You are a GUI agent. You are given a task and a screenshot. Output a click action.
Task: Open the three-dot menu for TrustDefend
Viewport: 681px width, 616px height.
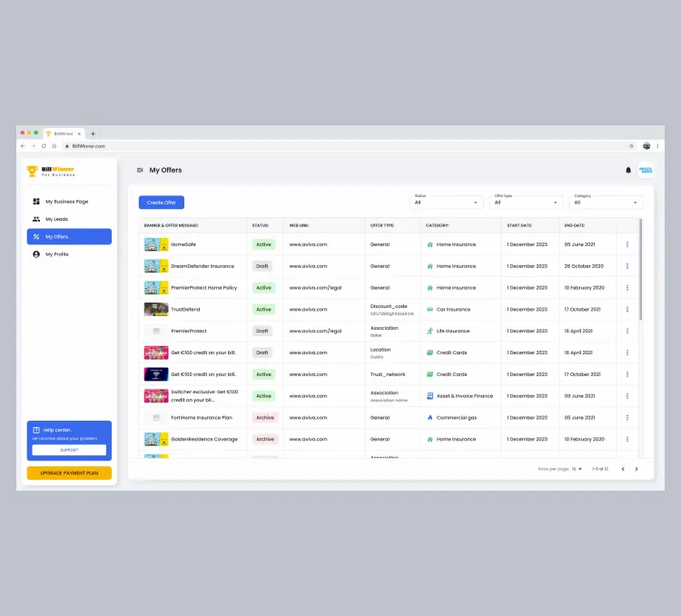[x=627, y=309]
